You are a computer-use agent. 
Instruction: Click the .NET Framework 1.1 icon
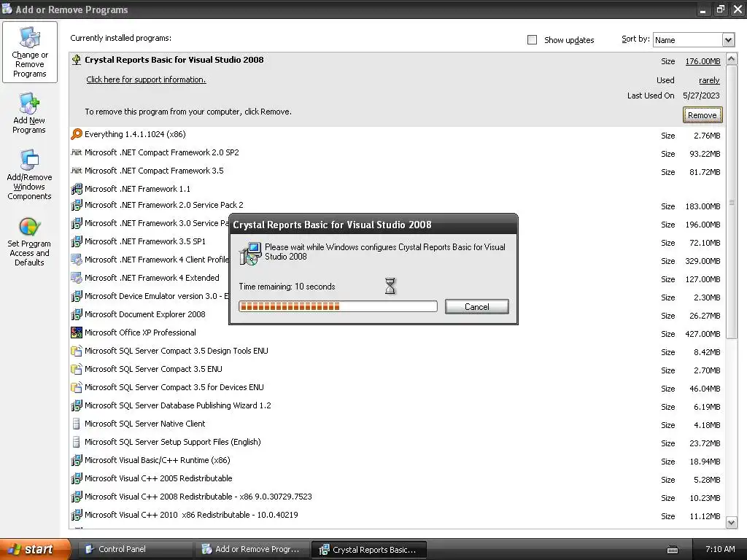click(76, 189)
